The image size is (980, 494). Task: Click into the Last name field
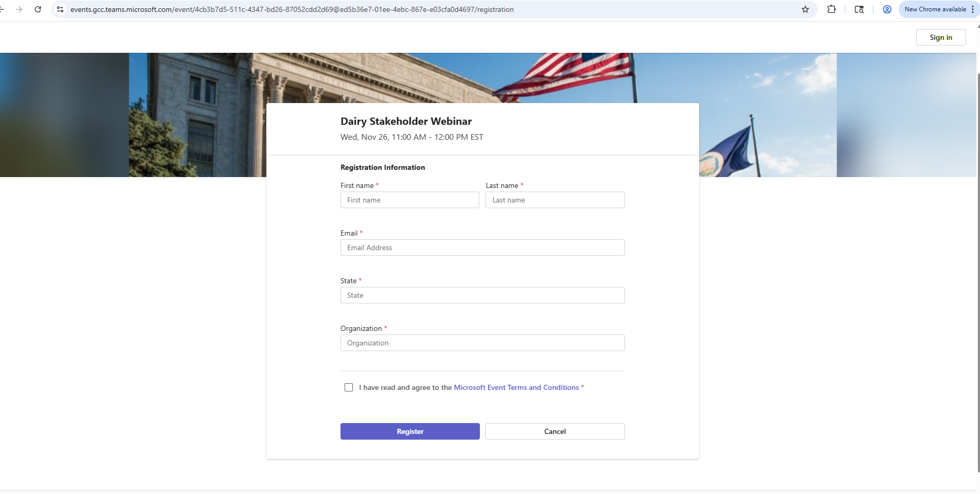(555, 200)
